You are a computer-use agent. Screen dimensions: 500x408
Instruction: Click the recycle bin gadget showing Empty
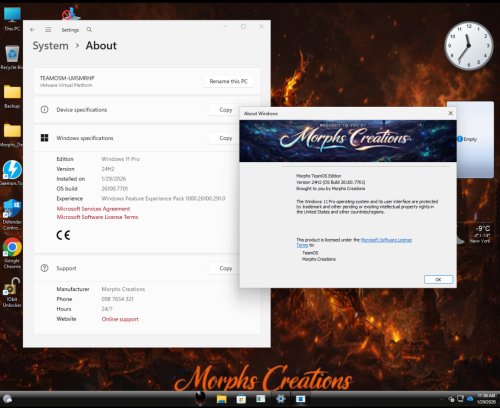(x=475, y=139)
